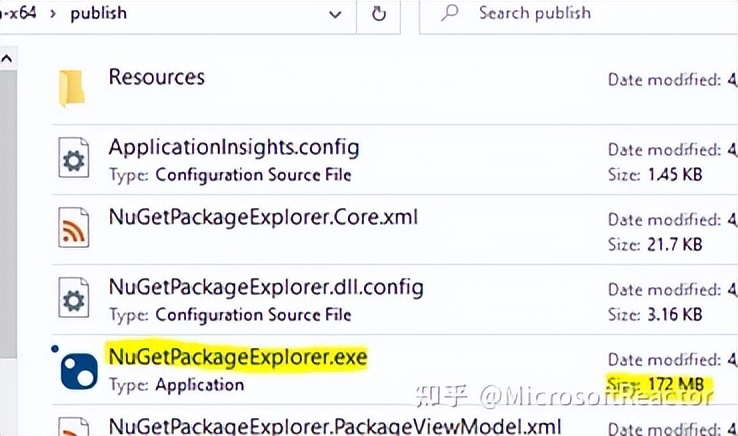Select the publish breadcrumb segment
This screenshot has width=738, height=436.
coord(98,14)
